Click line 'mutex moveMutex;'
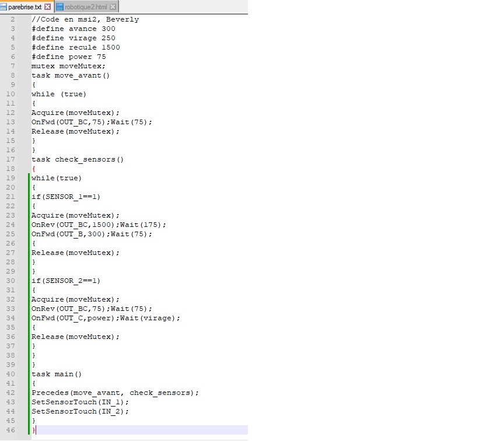504x441 pixels. [68, 66]
